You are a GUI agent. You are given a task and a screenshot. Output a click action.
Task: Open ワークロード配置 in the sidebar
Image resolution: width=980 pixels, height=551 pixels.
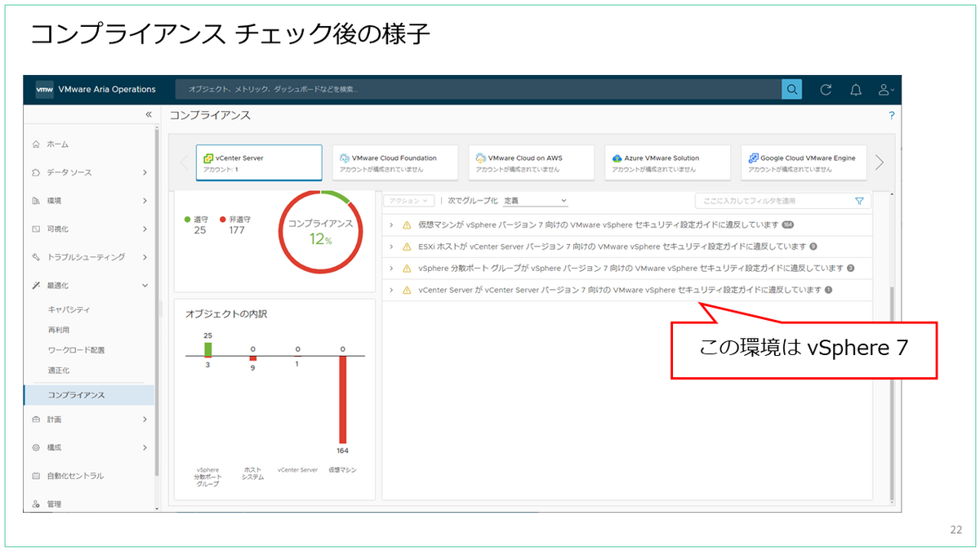click(x=76, y=350)
